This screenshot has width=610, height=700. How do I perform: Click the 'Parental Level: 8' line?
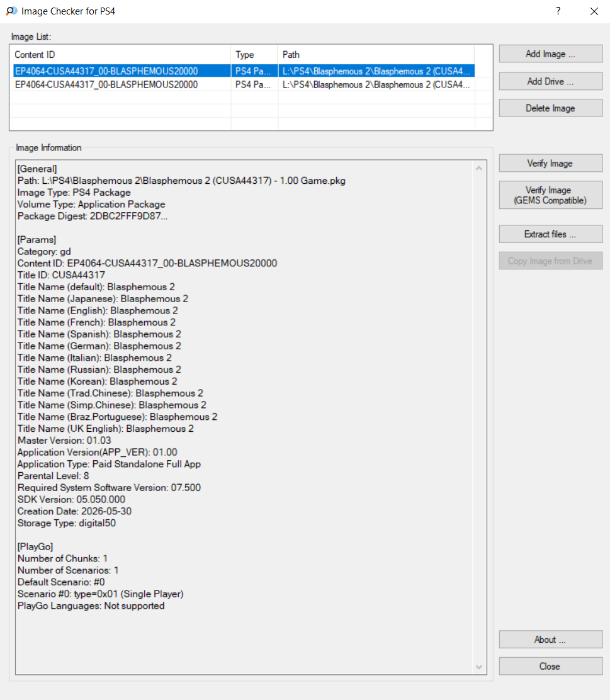(x=53, y=476)
